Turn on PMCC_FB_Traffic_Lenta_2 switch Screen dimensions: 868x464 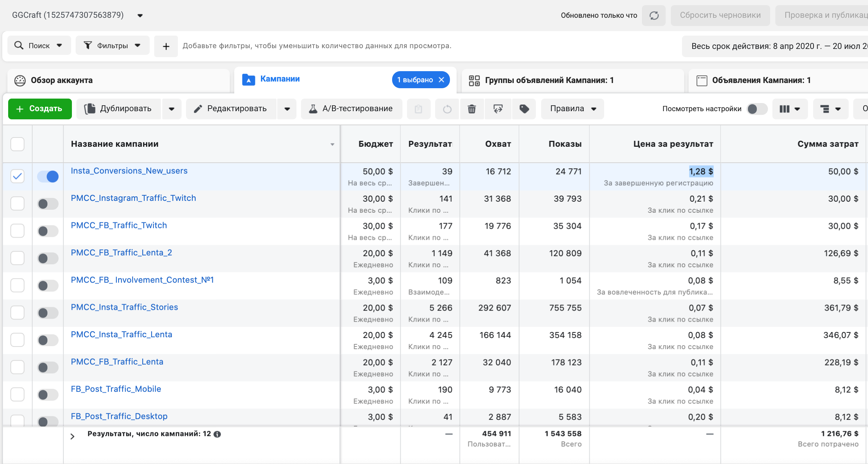pyautogui.click(x=48, y=258)
